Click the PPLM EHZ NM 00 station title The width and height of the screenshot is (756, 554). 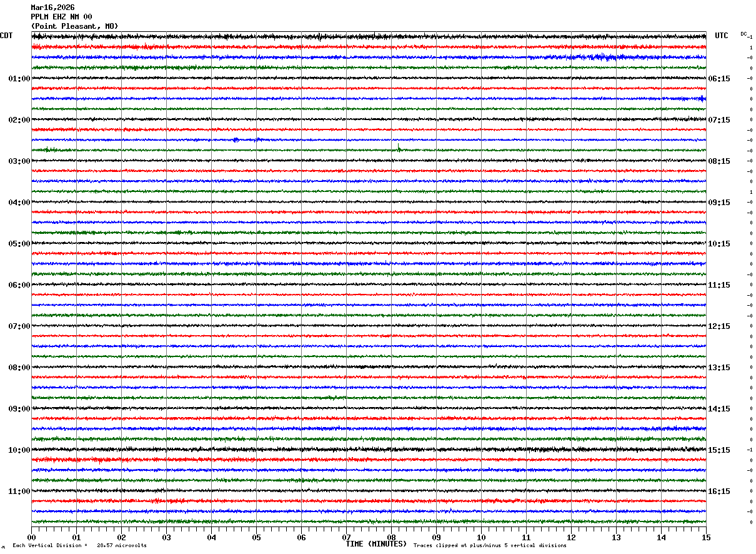click(61, 17)
